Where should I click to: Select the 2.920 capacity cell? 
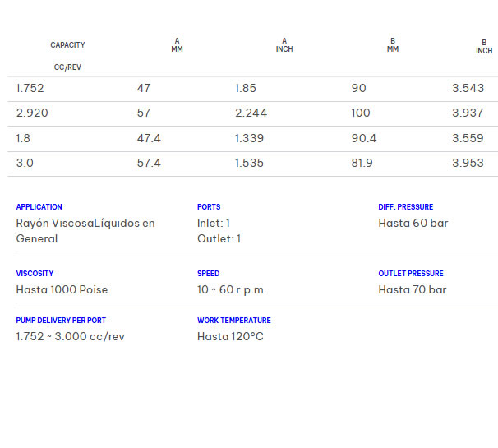(32, 113)
